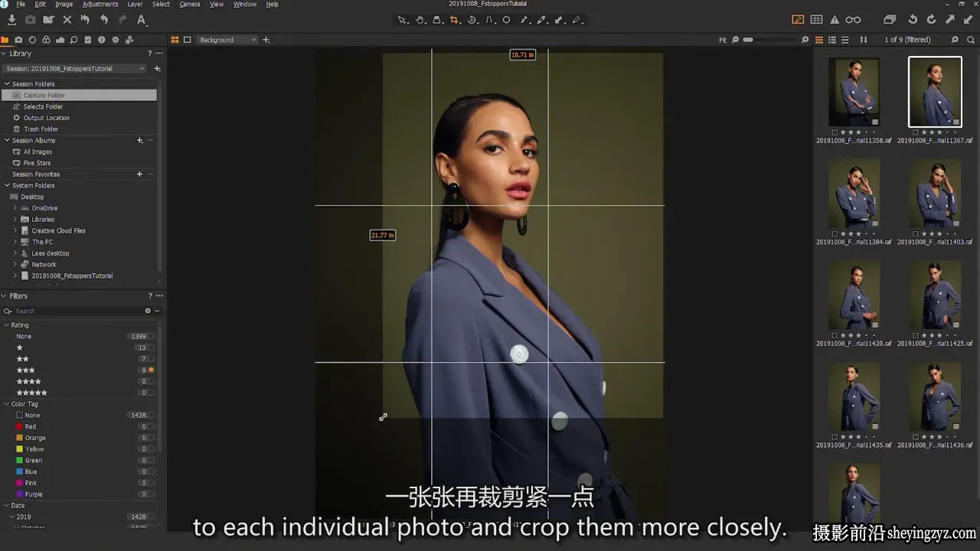Collapse the Session Albums section
980x551 pixels.
tap(7, 141)
